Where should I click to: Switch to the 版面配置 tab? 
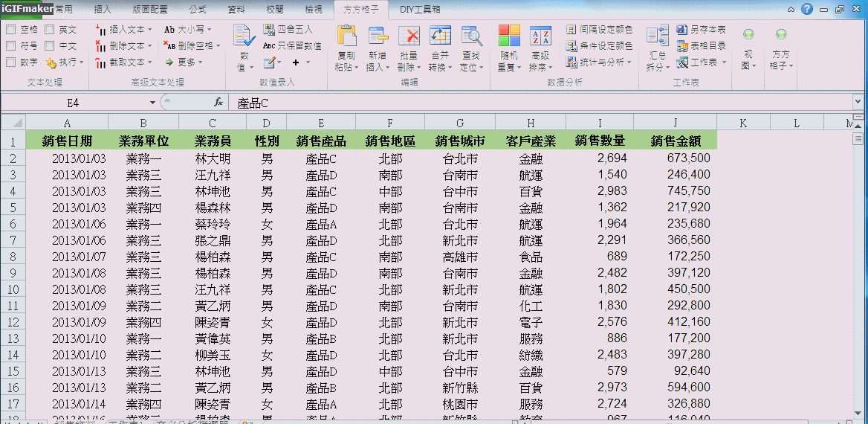(x=150, y=10)
